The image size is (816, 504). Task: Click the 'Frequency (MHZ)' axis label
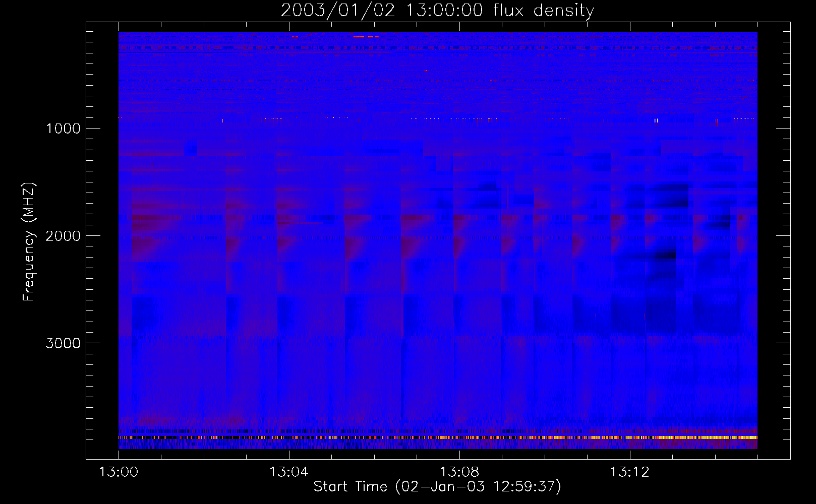[x=29, y=242]
